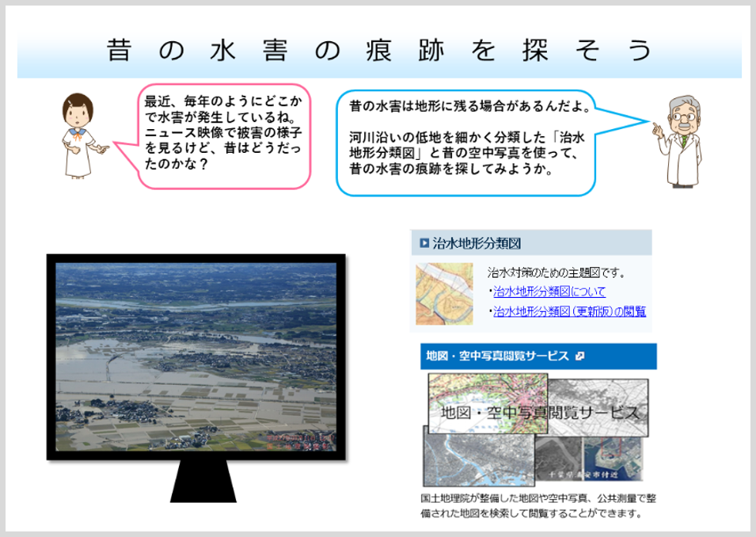Viewport: 756px width, 537px height.
Task: Click the description starting 国土地理院が整備した地図や空中写真
Action: point(538,505)
